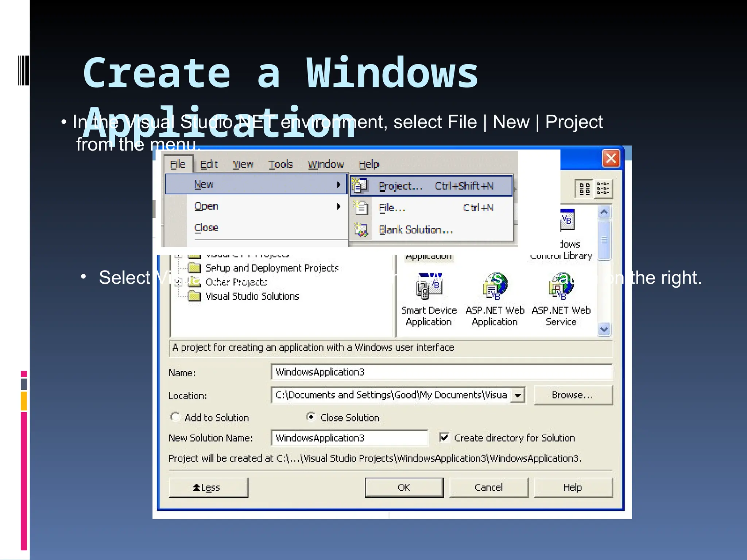747x560 pixels.
Task: Click the New Solution Name field
Action: [349, 438]
